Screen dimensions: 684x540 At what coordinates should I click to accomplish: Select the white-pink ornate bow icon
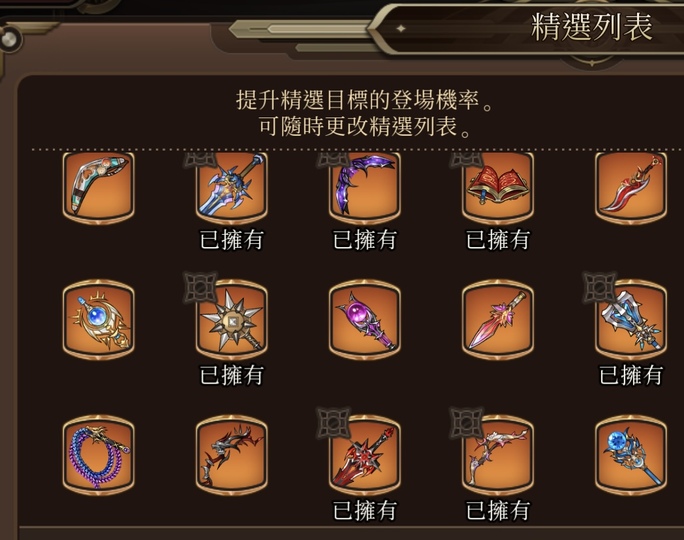(498, 455)
